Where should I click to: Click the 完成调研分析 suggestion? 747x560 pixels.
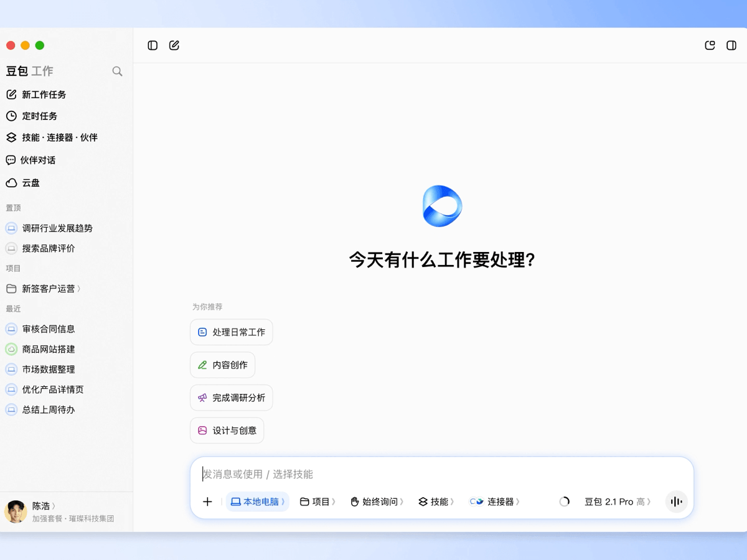click(232, 398)
